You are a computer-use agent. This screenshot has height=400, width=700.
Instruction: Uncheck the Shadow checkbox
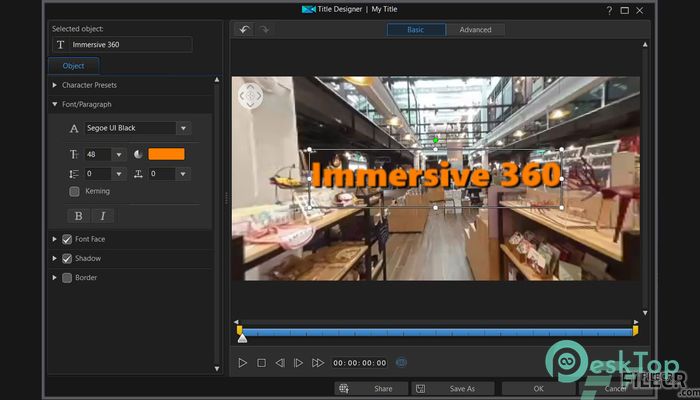point(67,258)
